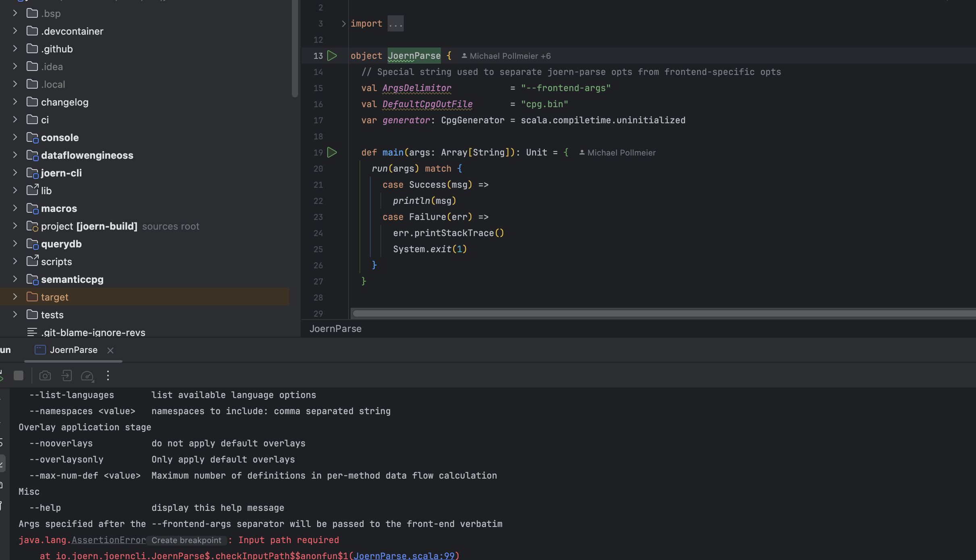This screenshot has height=560, width=976.
Task: Click the --help console line
Action: click(156, 508)
